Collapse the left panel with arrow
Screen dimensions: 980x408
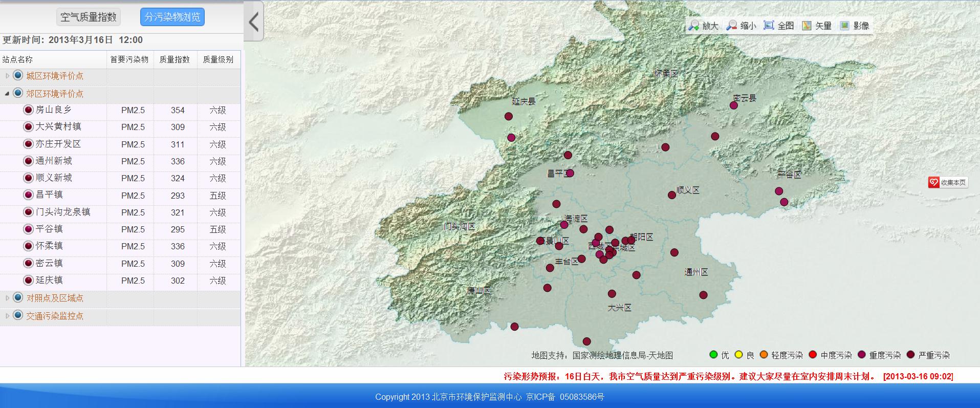254,22
